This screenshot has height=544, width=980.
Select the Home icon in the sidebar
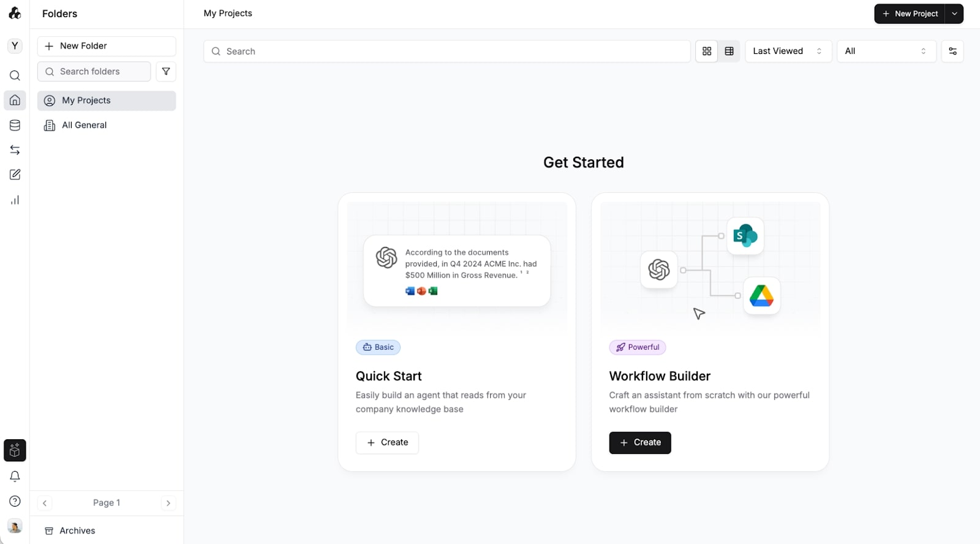tap(15, 100)
